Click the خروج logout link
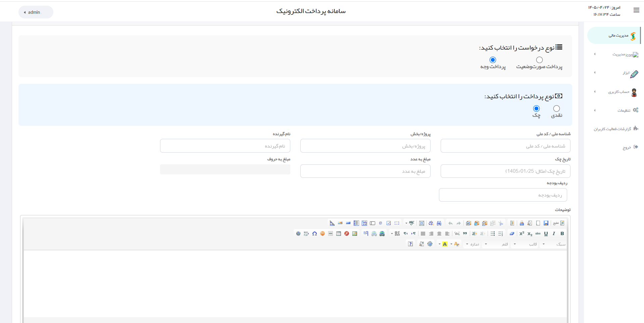Image resolution: width=644 pixels, height=323 pixels. tap(630, 147)
